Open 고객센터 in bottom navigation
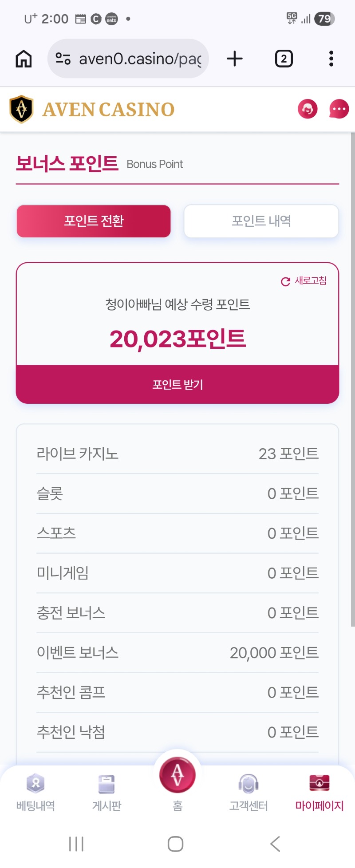Screen dimensions: 355x868 (248, 793)
